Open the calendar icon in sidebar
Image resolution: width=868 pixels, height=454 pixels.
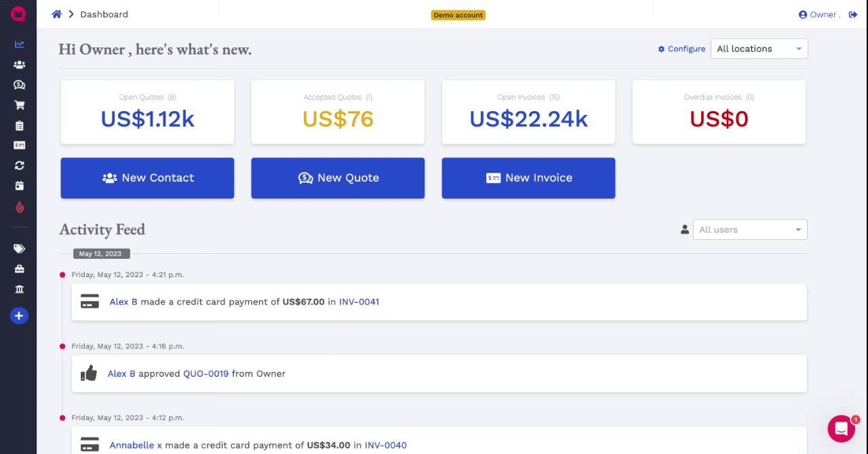(x=19, y=186)
